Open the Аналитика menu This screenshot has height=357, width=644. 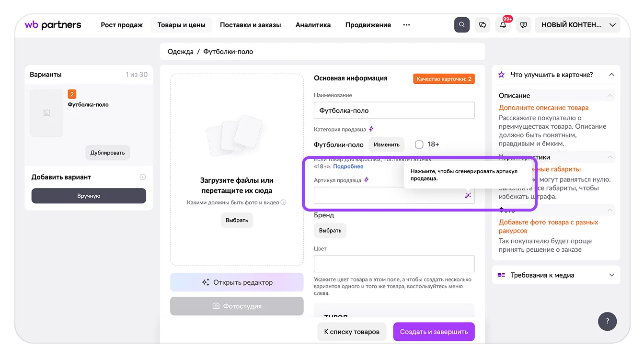[313, 25]
